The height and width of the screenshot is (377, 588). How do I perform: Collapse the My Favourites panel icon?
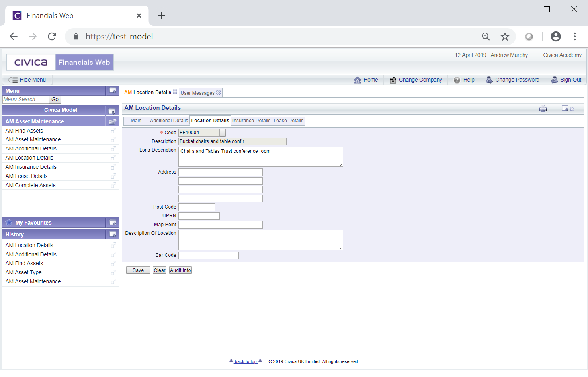tap(113, 223)
